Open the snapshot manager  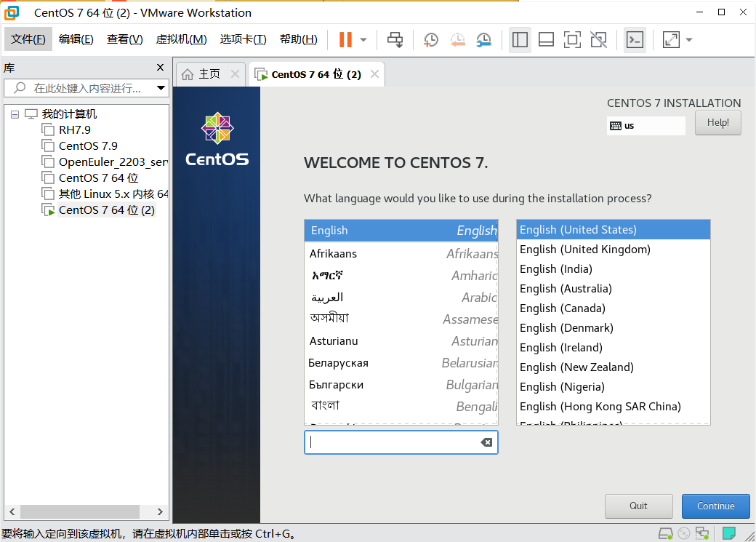tap(483, 39)
